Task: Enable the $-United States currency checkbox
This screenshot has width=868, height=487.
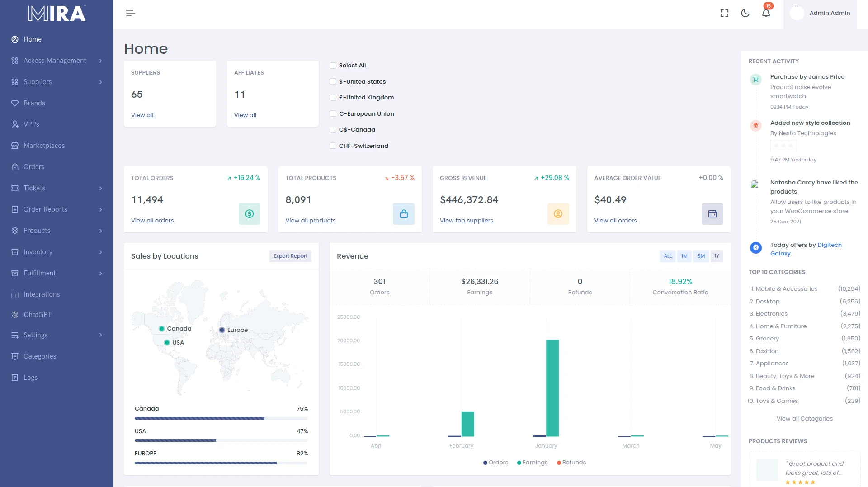Action: [333, 82]
